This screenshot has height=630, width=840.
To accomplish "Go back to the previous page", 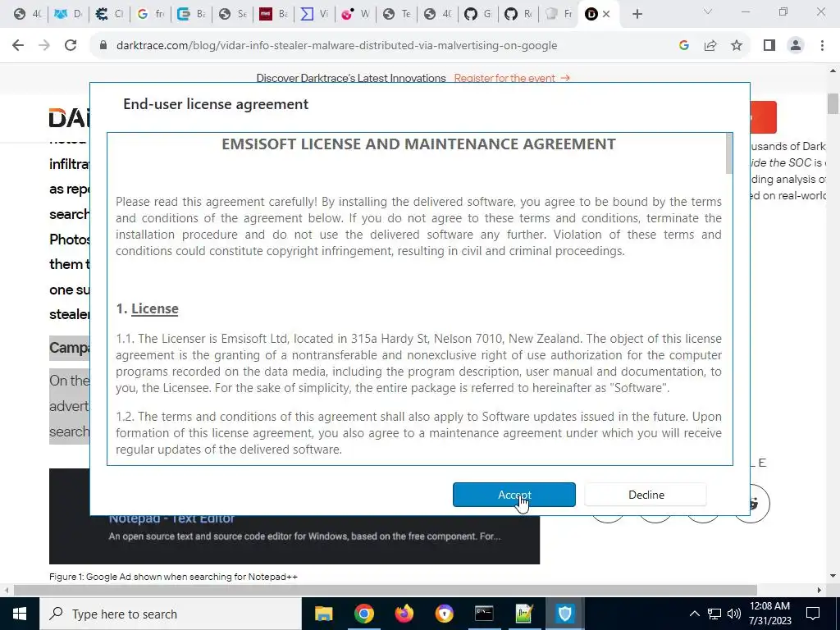I will (x=18, y=46).
